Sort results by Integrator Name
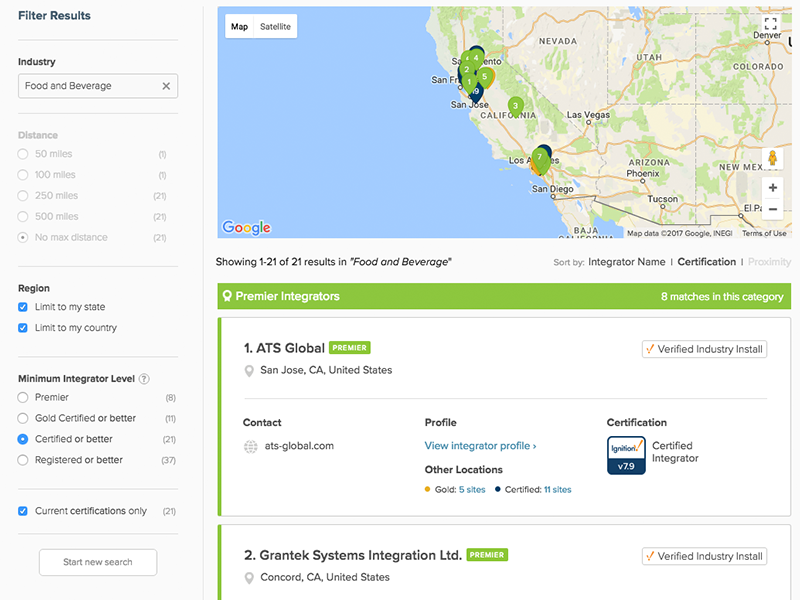Viewport: 800px width, 600px height. pos(627,262)
